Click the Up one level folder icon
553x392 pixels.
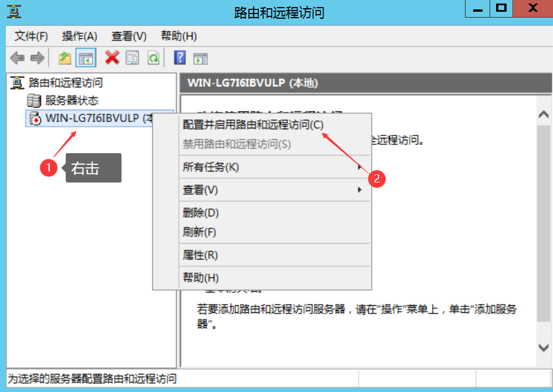click(65, 58)
